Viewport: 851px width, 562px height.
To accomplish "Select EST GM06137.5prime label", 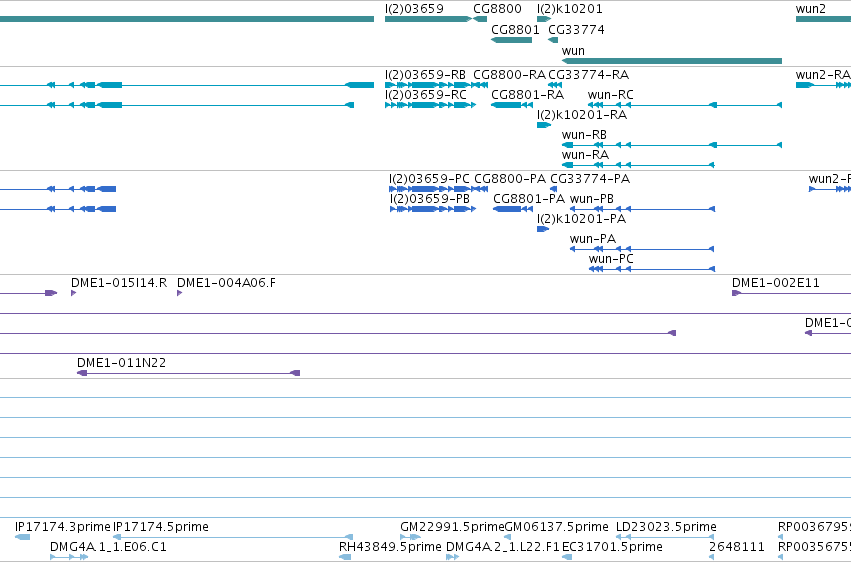I will 556,527.
